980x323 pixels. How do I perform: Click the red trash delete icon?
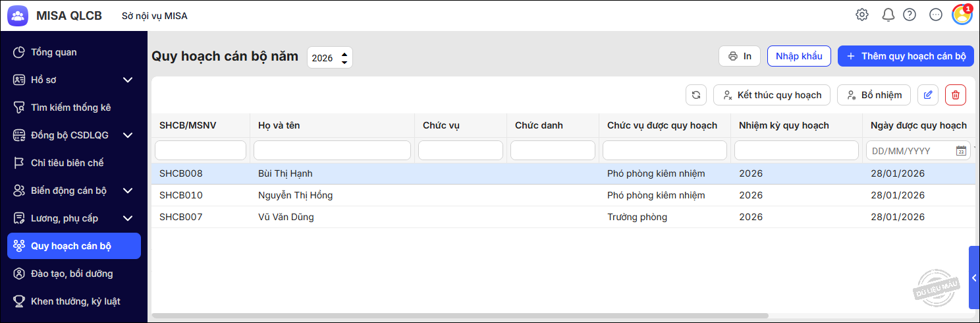tap(955, 95)
